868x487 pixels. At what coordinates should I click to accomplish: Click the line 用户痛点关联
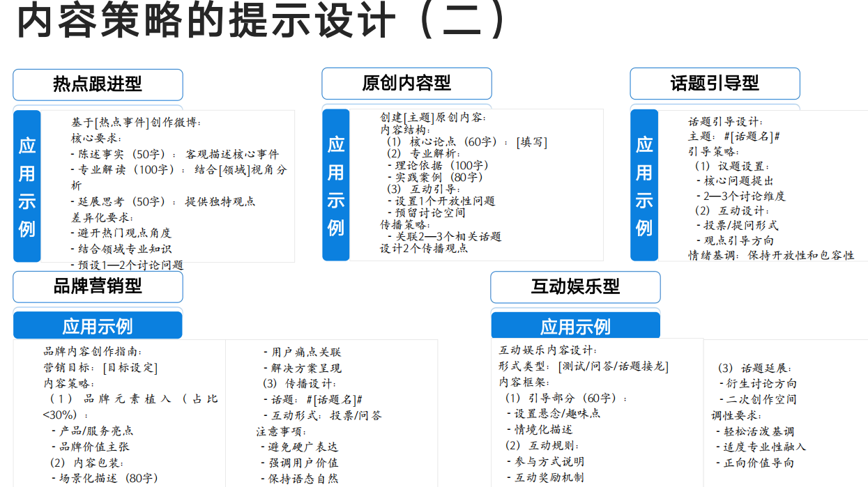302,352
